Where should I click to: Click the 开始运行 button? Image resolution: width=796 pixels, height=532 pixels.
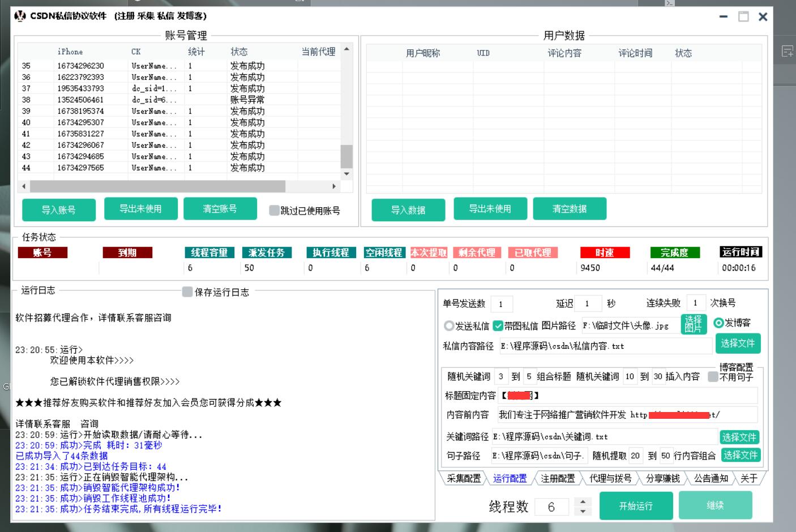click(x=636, y=506)
